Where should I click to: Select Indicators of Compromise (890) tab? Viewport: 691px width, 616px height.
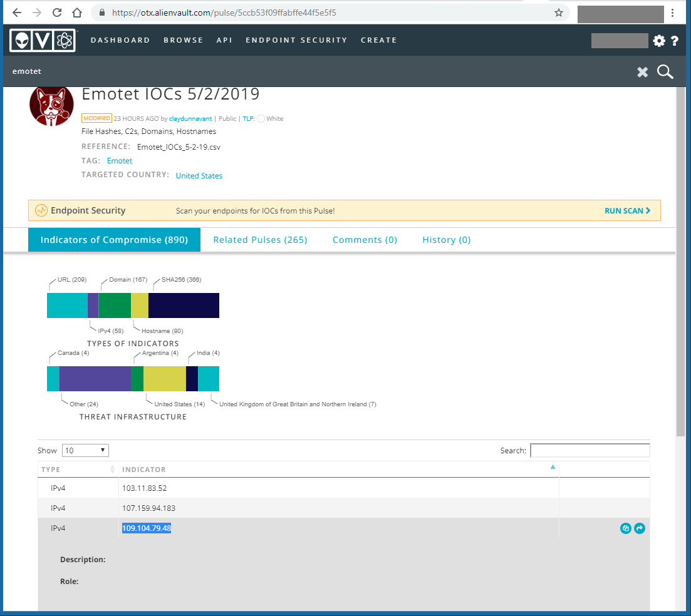[x=114, y=240]
